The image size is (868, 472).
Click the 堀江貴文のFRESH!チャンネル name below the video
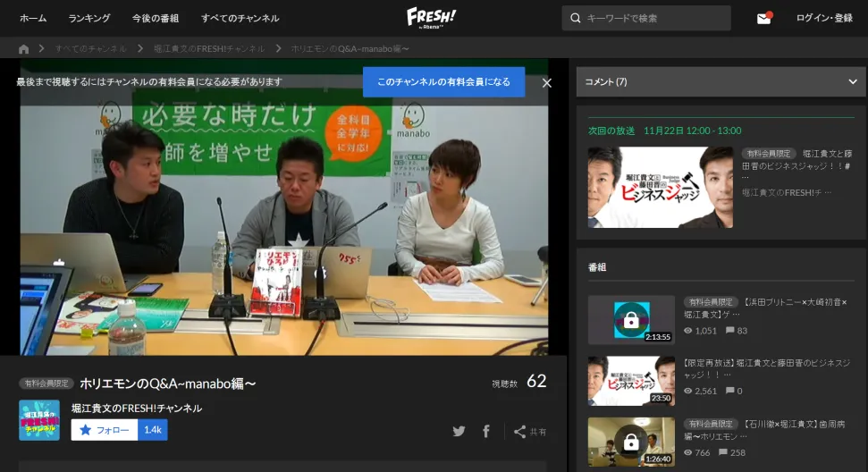137,409
